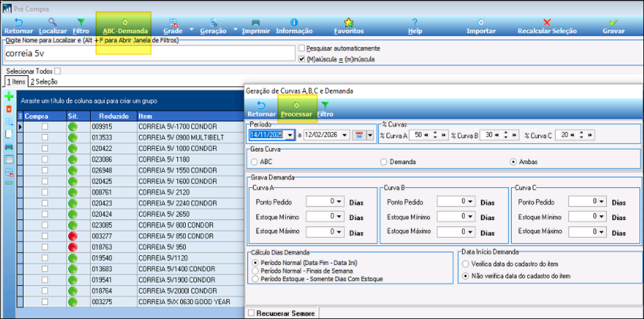Enable Pesquisar automaticamente checkbox
The height and width of the screenshot is (319, 644).
coord(302,49)
